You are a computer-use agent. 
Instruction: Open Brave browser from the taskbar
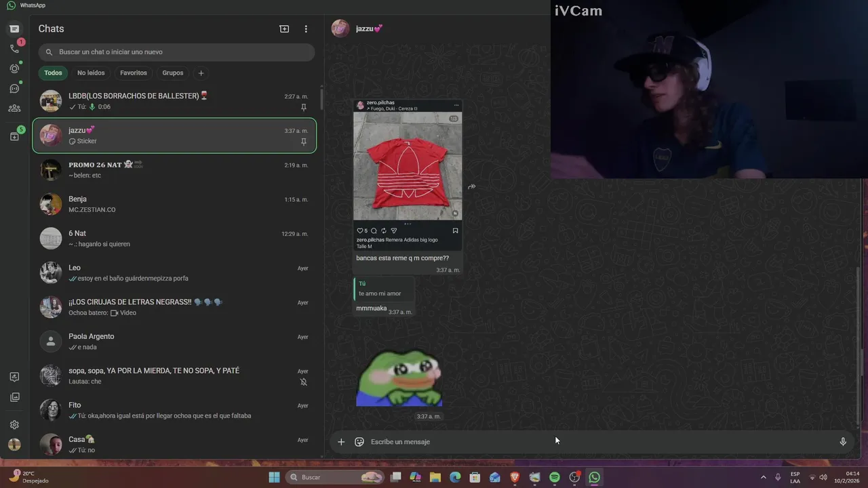[515, 477]
